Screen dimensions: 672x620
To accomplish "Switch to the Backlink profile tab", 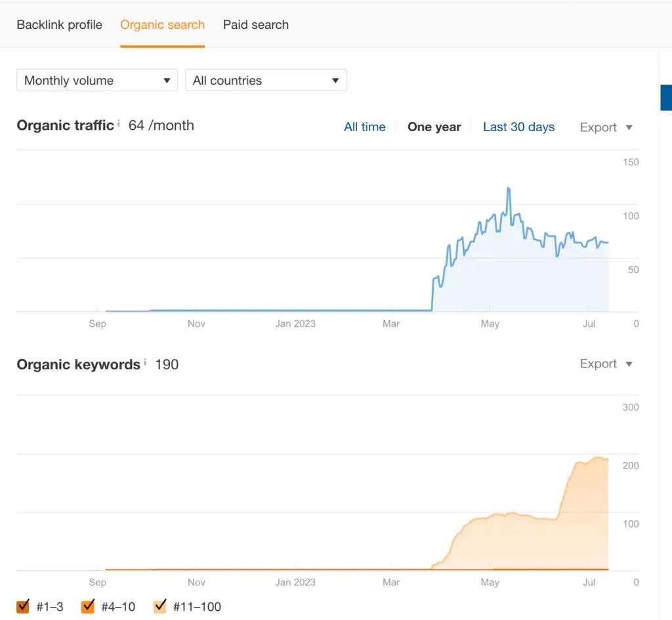I will (60, 25).
